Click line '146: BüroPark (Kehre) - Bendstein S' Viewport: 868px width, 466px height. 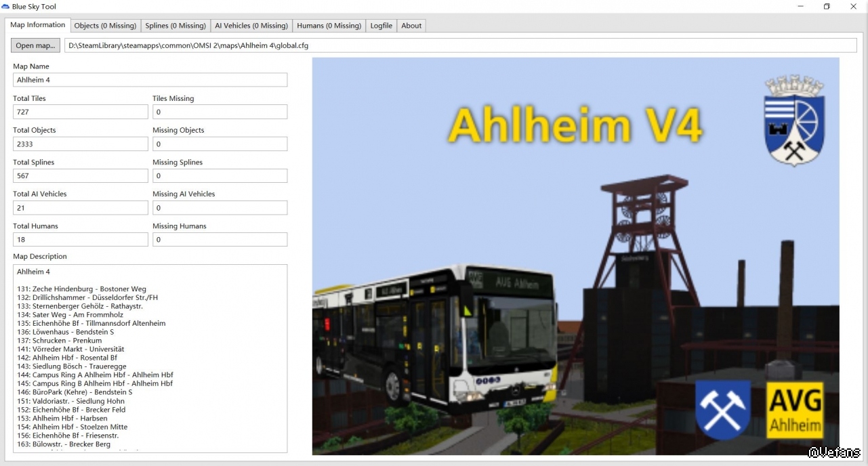point(75,392)
